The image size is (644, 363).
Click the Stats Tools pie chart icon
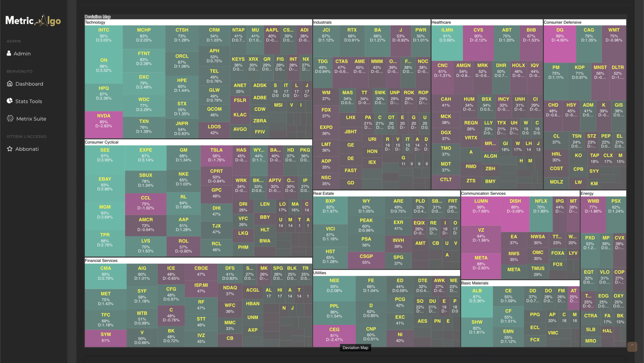point(10,101)
